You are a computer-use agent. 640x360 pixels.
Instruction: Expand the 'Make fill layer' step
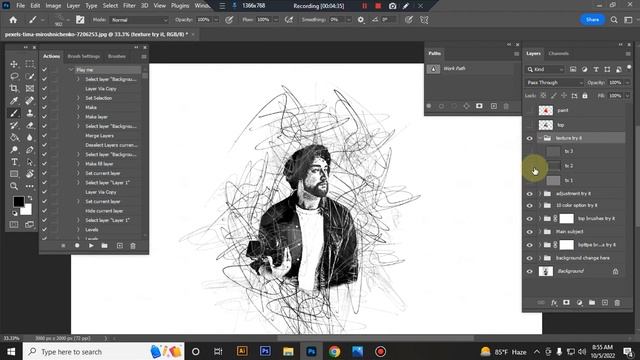[x=78, y=164]
